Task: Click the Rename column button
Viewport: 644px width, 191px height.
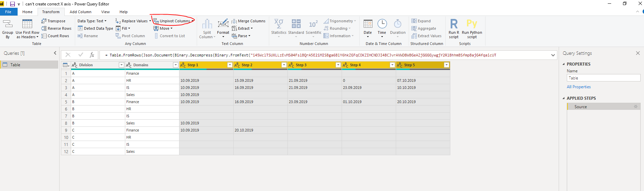Action: tap(88, 36)
